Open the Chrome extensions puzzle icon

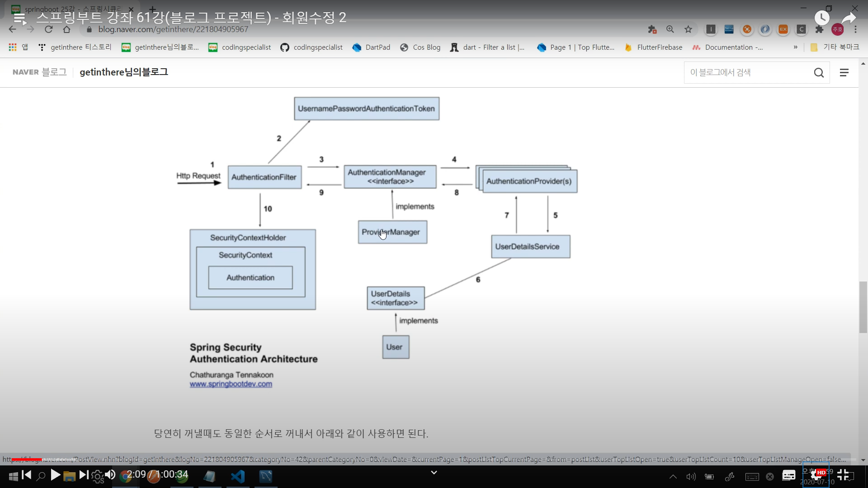pos(819,29)
